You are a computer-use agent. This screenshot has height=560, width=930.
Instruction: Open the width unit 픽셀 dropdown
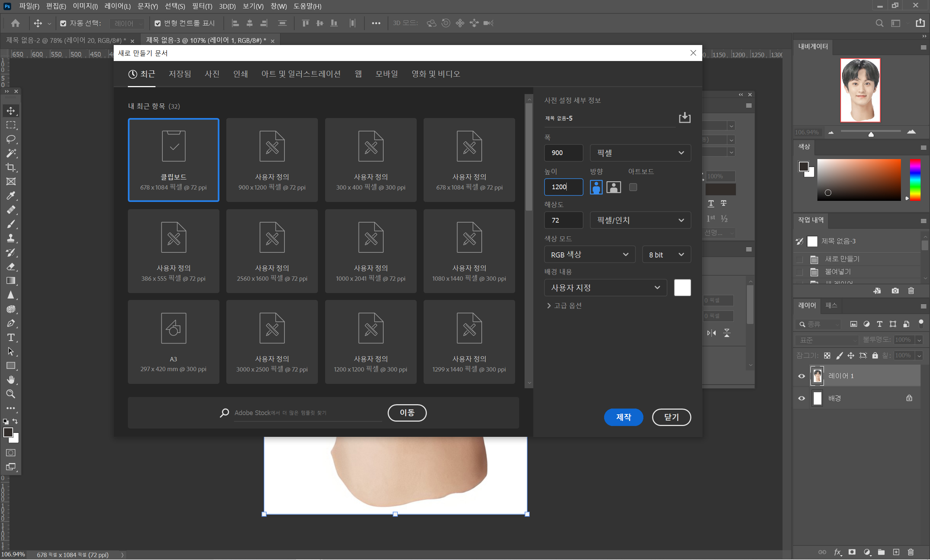(x=640, y=153)
